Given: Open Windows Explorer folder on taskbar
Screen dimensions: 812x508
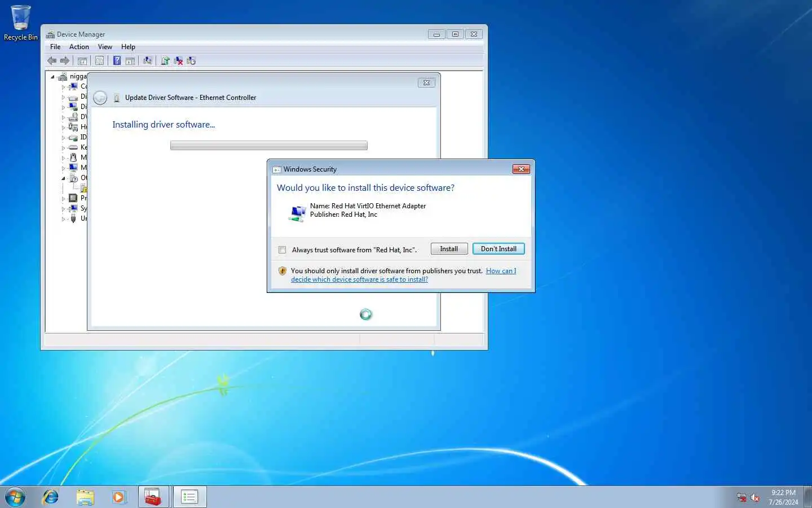Looking at the screenshot, I should coord(85,497).
